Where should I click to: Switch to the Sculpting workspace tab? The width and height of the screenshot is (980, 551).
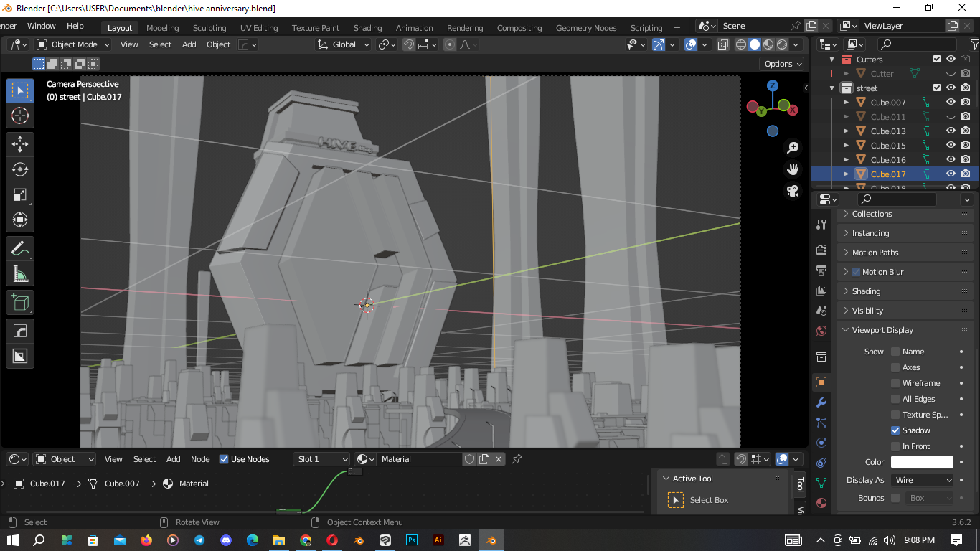tap(209, 28)
